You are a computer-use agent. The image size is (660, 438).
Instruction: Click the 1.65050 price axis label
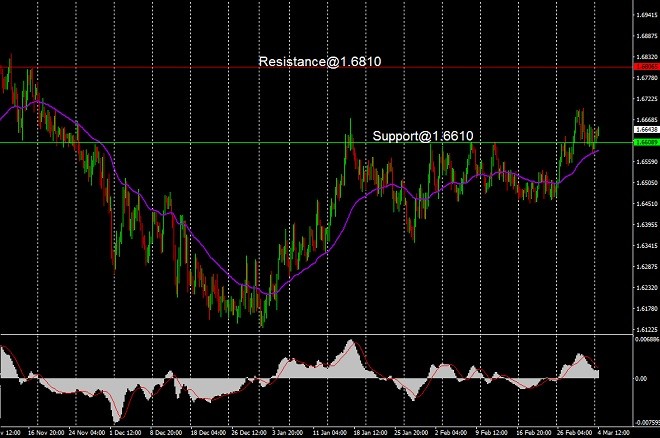click(x=647, y=183)
